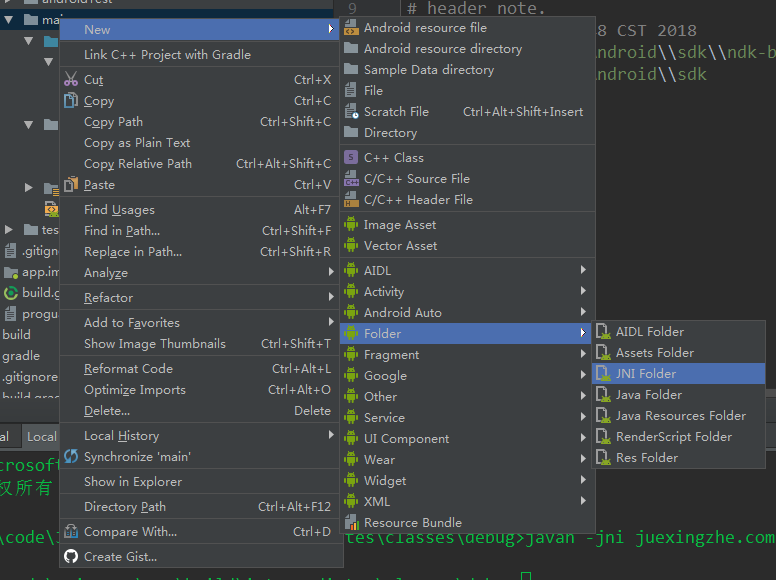The height and width of the screenshot is (580, 776).
Task: Click the Vector Asset android icon
Action: (351, 245)
